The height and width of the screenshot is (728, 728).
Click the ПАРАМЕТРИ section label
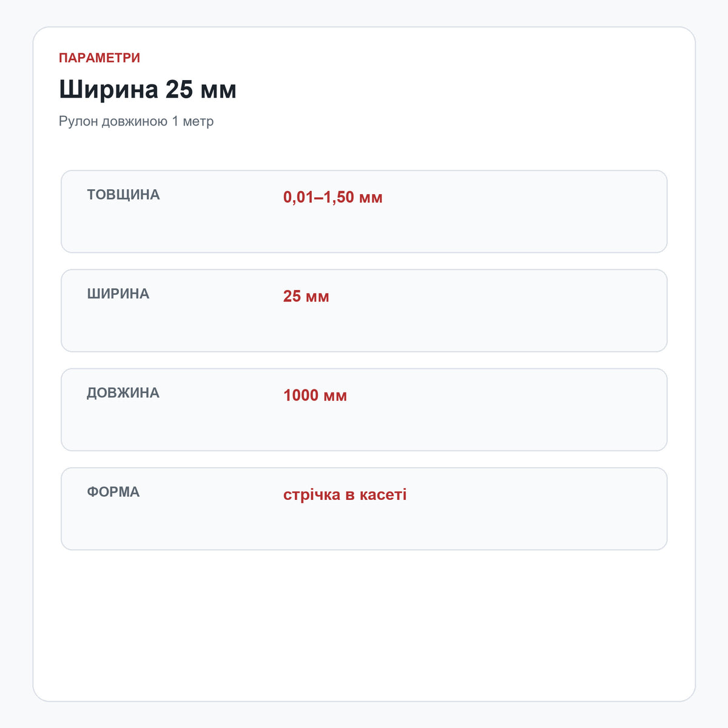pos(99,58)
